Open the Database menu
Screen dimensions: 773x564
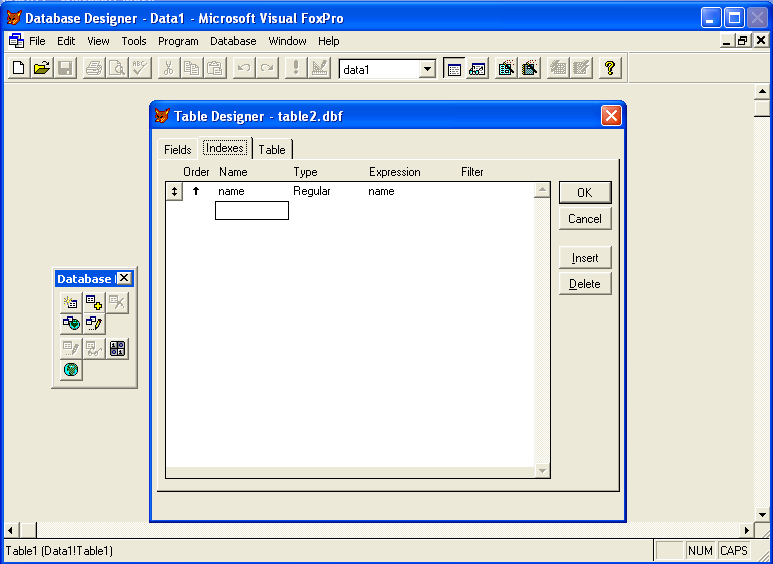coord(233,41)
